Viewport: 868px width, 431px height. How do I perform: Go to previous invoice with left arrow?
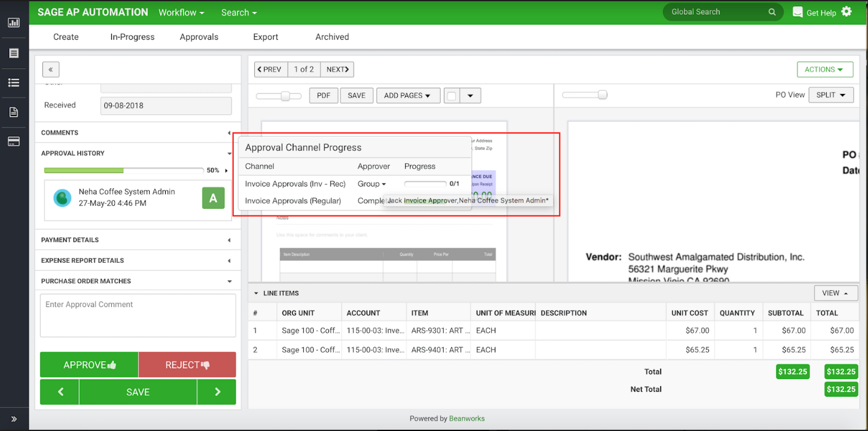point(60,392)
